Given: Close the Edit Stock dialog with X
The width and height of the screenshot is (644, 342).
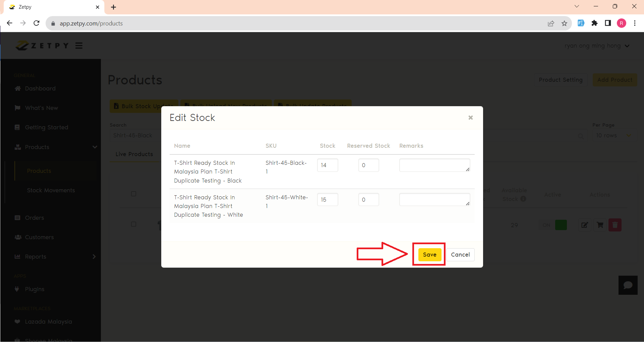Looking at the screenshot, I should 471,118.
